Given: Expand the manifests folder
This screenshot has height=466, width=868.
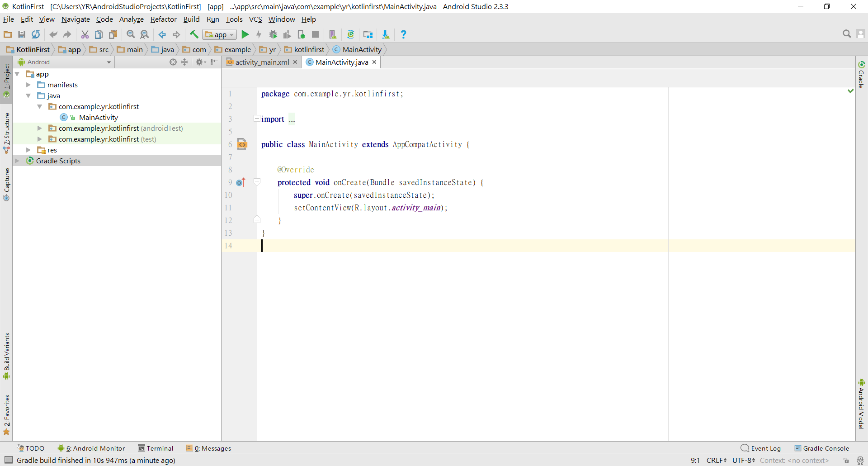Looking at the screenshot, I should [x=28, y=85].
